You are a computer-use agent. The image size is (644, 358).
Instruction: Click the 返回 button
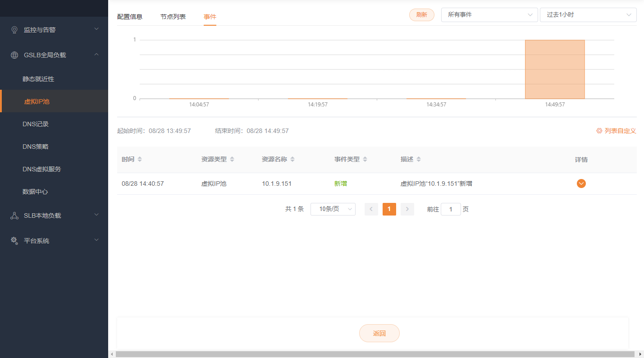[379, 333]
